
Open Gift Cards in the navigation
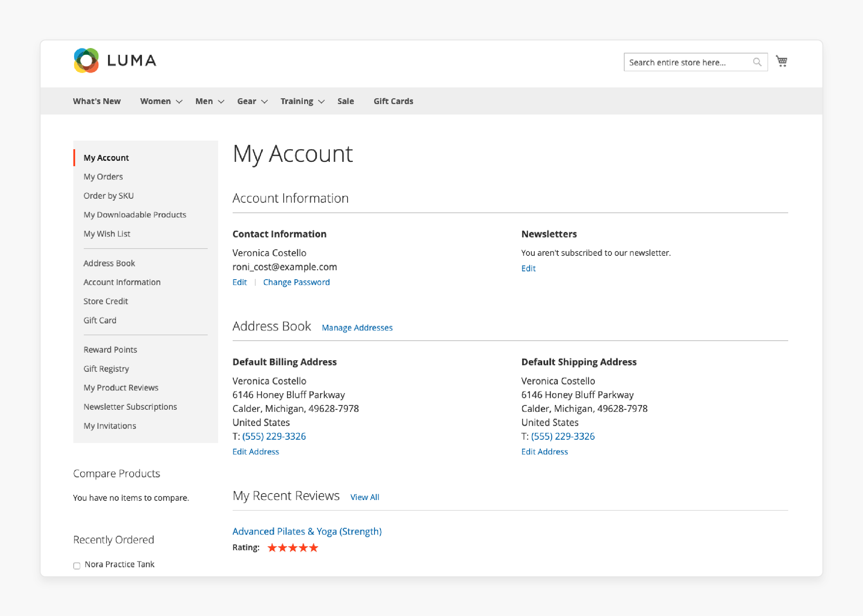point(393,101)
